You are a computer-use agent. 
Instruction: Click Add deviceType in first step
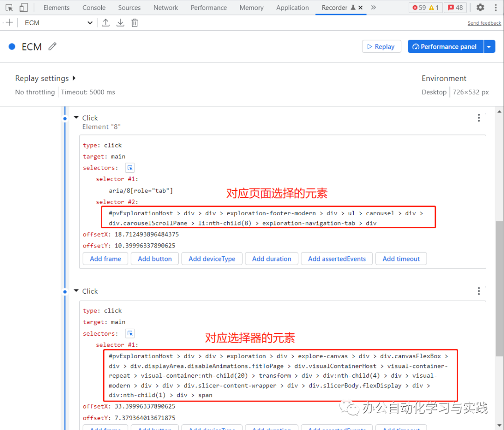[212, 259]
